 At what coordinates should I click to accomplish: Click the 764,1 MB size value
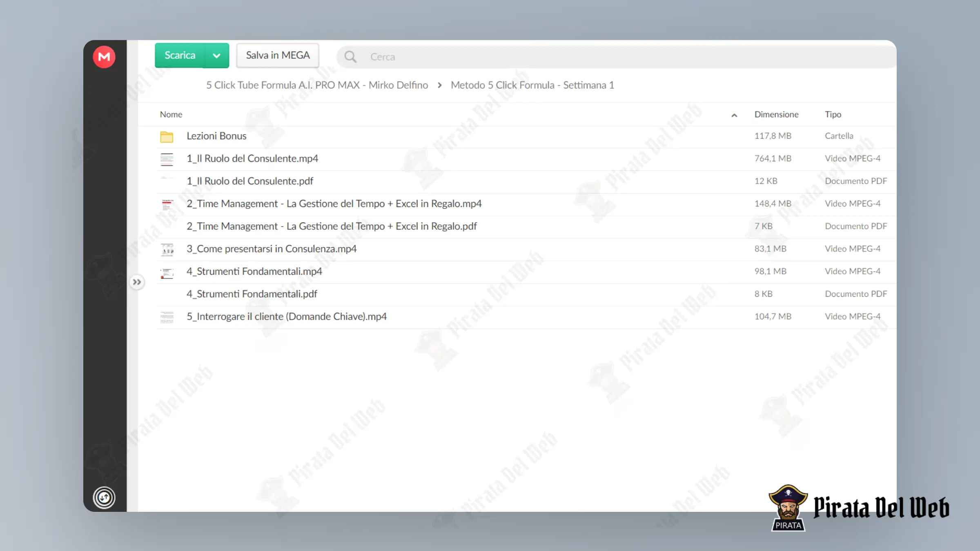(773, 158)
